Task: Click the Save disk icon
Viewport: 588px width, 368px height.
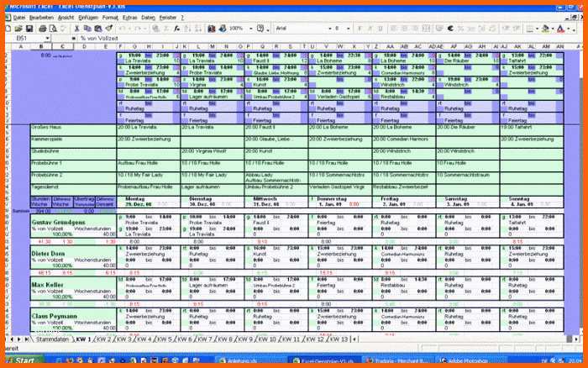Action: [29, 29]
